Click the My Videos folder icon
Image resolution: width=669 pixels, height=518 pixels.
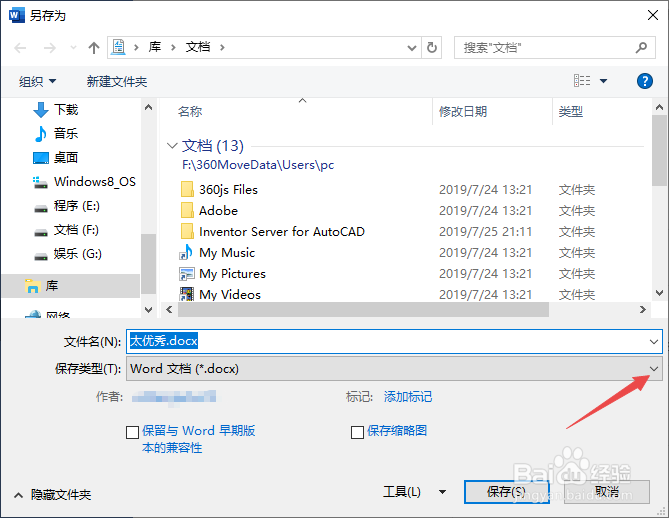coord(186,294)
